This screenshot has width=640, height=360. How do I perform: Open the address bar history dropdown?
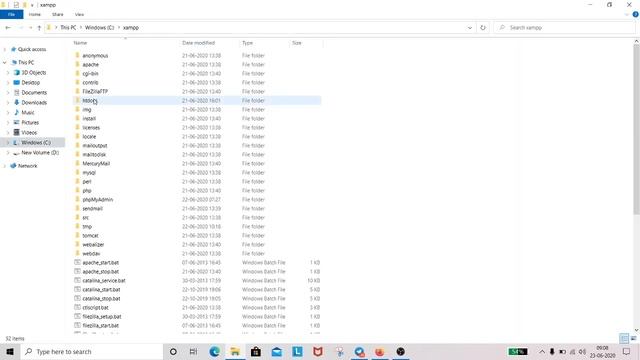pyautogui.click(x=470, y=28)
